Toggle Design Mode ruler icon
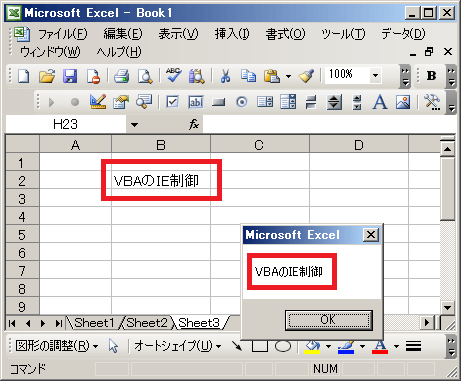Image resolution: width=461 pixels, height=381 pixels. (98, 102)
